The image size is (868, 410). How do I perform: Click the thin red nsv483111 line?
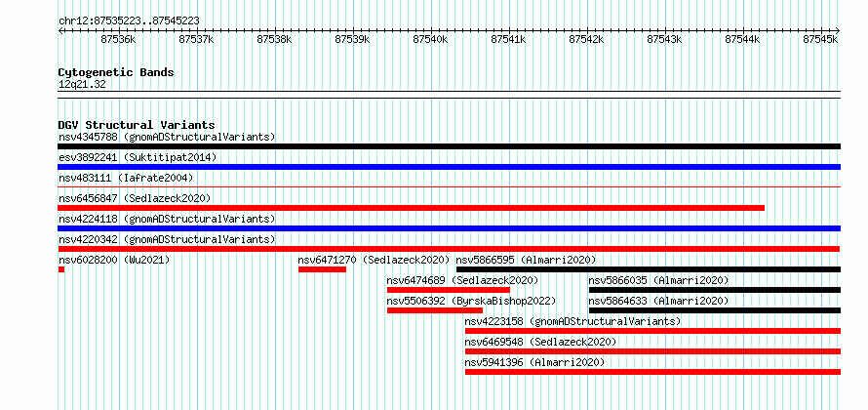pos(449,186)
